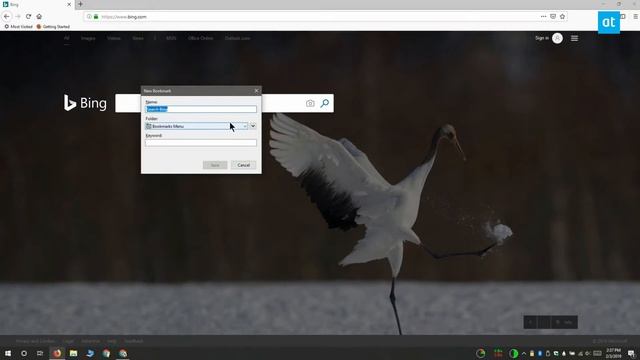Open the Action Center notifications icon

tap(631, 353)
